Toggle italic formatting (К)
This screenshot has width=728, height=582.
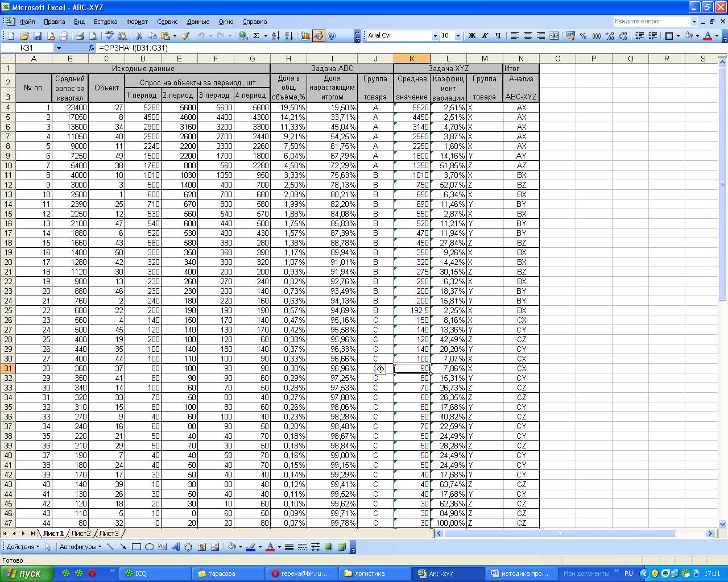click(x=485, y=36)
